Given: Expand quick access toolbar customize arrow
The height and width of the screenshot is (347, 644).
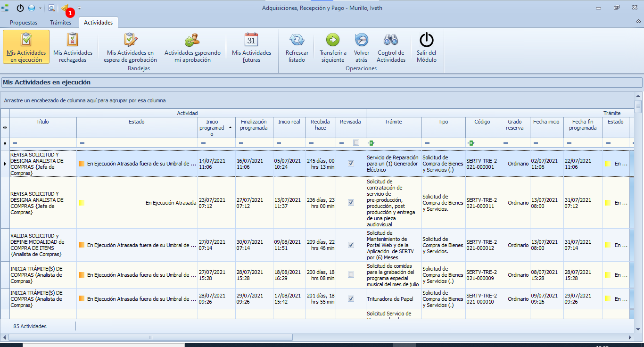Looking at the screenshot, I should point(80,8).
